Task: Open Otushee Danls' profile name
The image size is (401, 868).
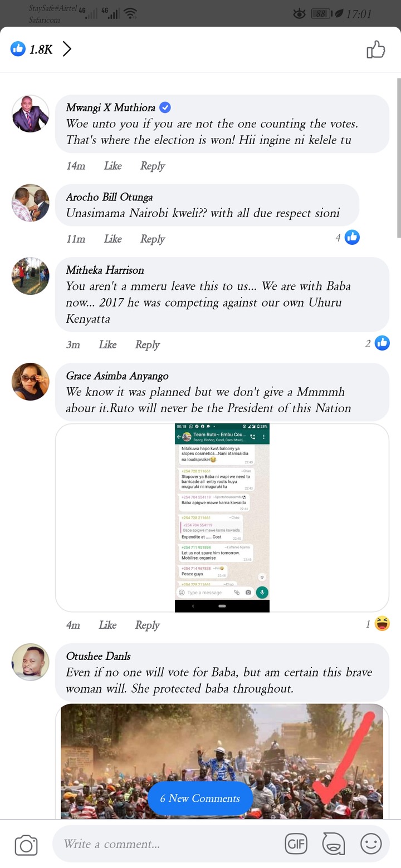Action: pos(98,656)
